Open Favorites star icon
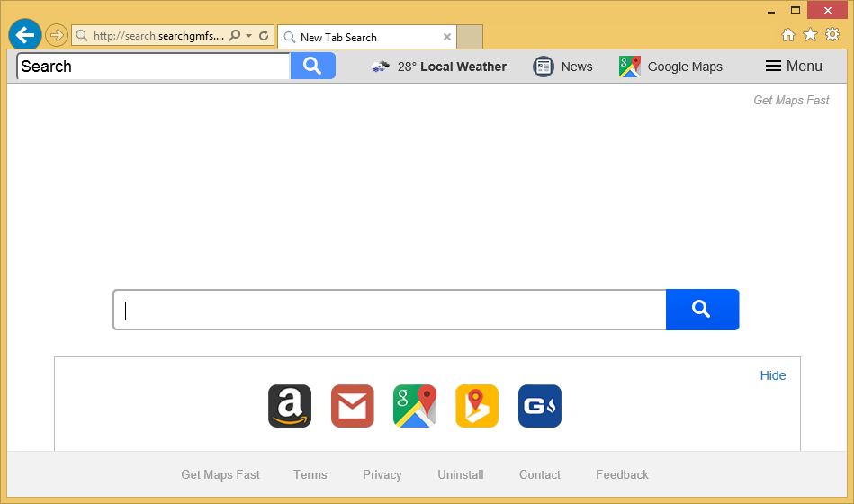This screenshot has width=854, height=504. point(811,35)
